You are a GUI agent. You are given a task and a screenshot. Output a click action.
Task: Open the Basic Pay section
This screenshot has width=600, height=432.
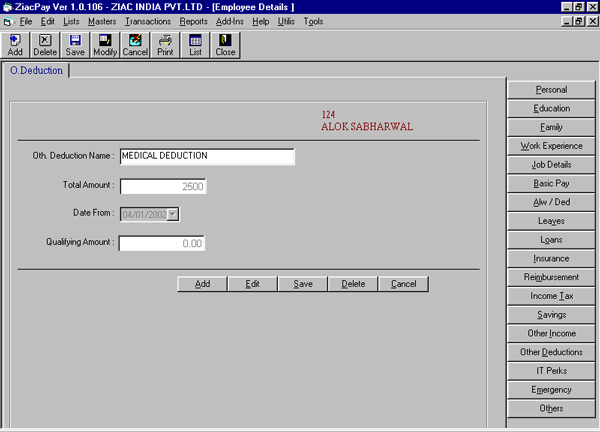551,183
